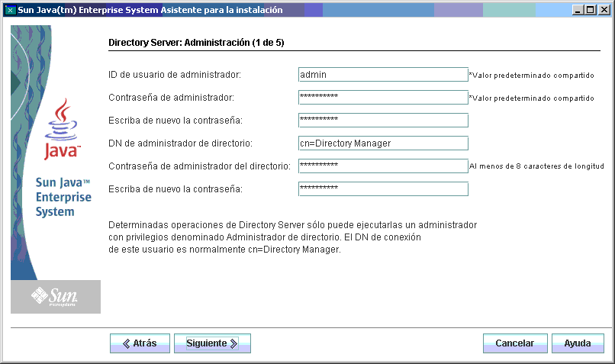Click the window title bar text
615x364 pixels.
coord(150,10)
